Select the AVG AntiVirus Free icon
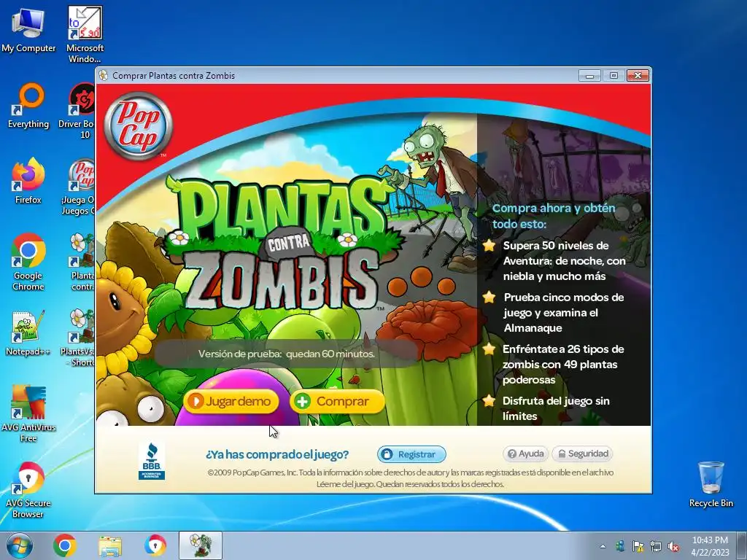The width and height of the screenshot is (747, 560). click(x=28, y=414)
